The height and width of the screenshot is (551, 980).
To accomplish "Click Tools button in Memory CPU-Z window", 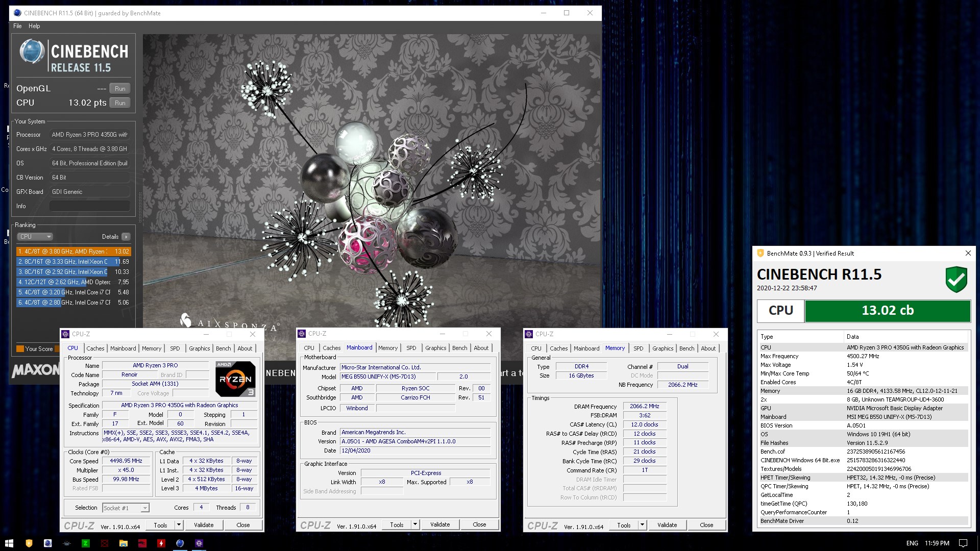I will [624, 525].
